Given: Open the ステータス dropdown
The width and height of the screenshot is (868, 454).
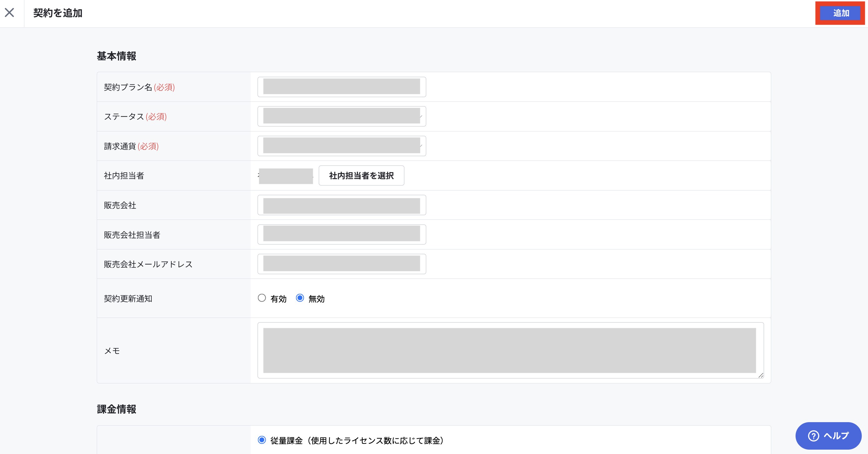Looking at the screenshot, I should [342, 116].
